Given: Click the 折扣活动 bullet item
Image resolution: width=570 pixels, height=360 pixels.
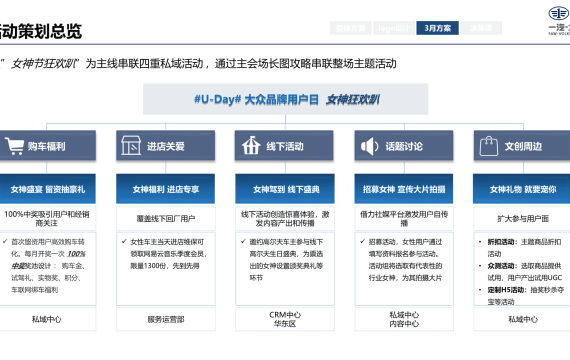Looking at the screenshot, I should click(524, 248).
